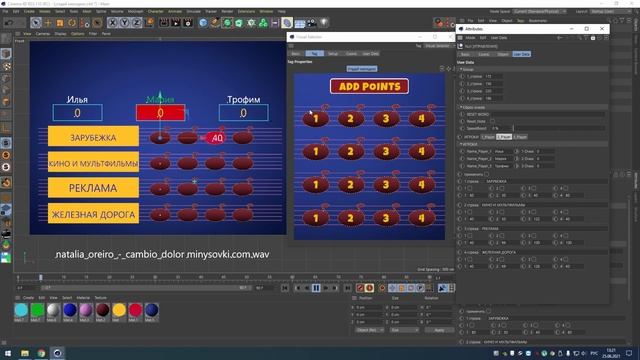Select the Live Selection arrow tool
This screenshot has height=360, width=640.
36,23
